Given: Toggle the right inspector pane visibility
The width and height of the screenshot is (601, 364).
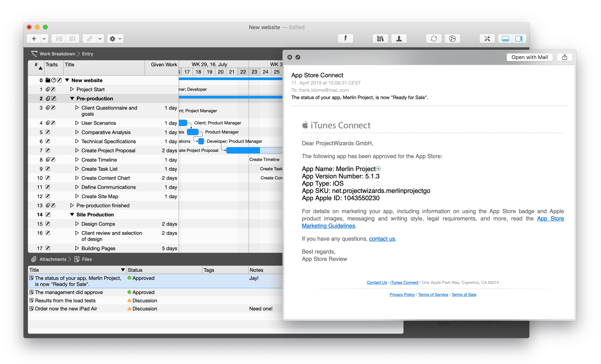Looking at the screenshot, I should tap(519, 38).
